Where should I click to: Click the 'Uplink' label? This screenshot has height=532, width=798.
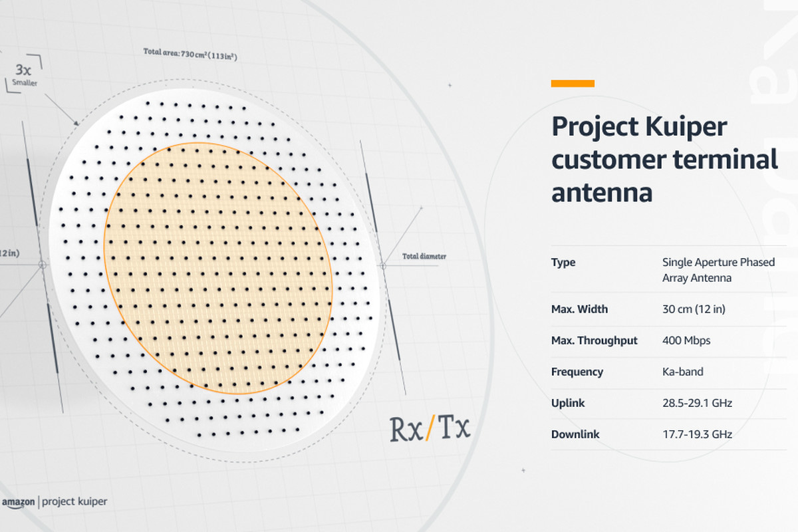[568, 403]
